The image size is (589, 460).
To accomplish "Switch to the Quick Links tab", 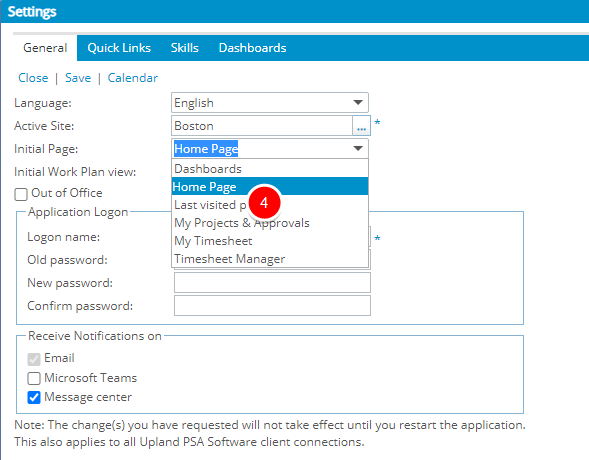I will click(x=119, y=48).
